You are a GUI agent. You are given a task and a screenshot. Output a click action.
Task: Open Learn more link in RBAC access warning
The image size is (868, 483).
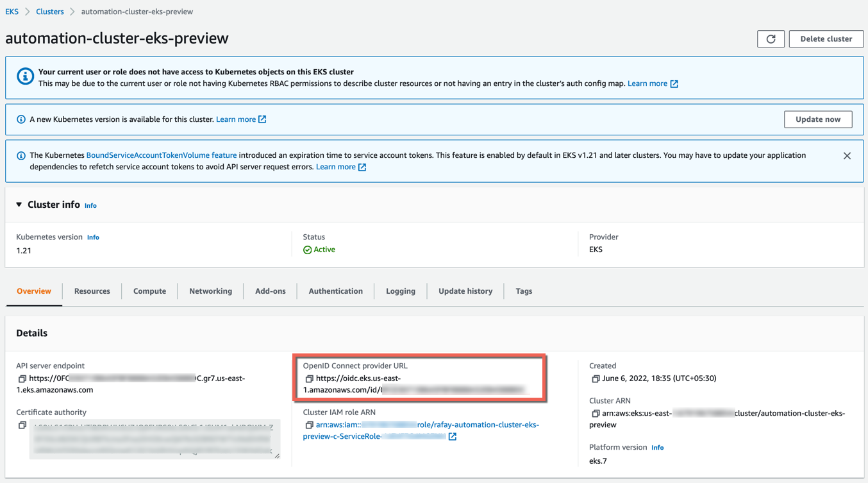(x=653, y=83)
